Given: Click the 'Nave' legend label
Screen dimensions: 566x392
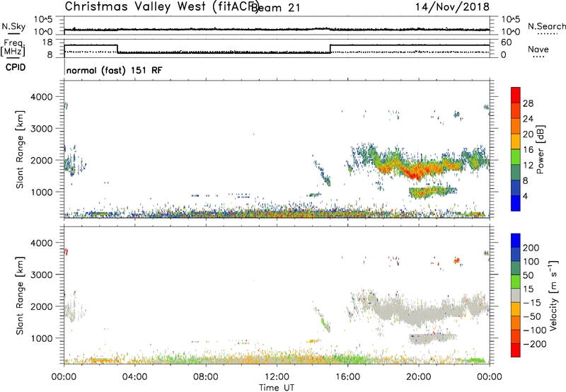Looking at the screenshot, I should coord(538,49).
